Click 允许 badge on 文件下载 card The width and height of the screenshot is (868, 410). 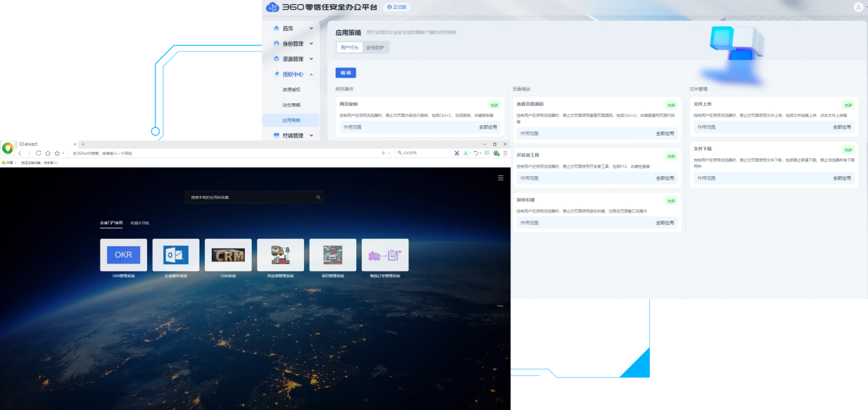coord(847,150)
